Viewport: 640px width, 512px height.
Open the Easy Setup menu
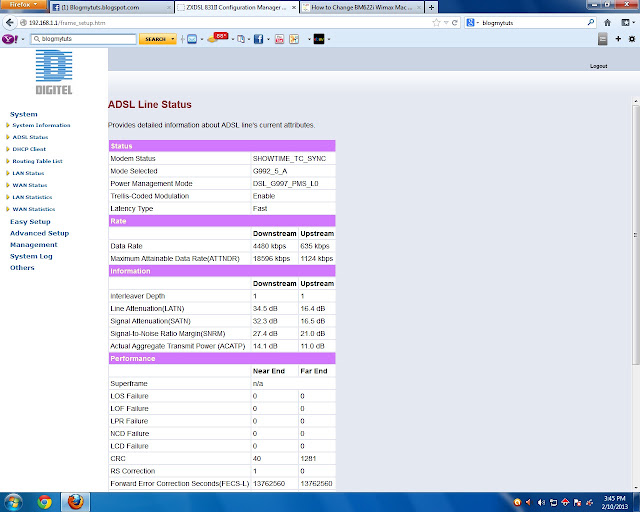pos(30,222)
